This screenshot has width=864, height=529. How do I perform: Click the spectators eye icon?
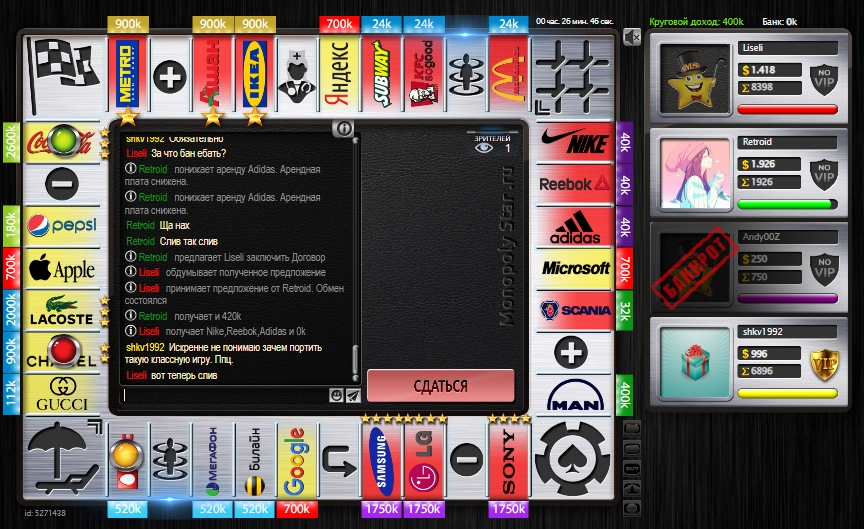click(485, 148)
